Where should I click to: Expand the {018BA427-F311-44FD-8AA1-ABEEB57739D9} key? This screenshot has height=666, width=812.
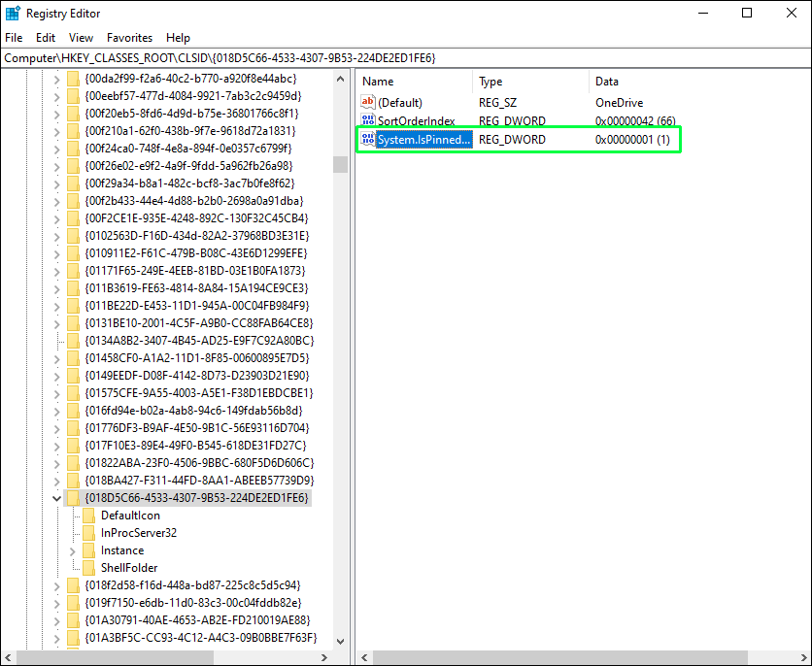coord(57,481)
